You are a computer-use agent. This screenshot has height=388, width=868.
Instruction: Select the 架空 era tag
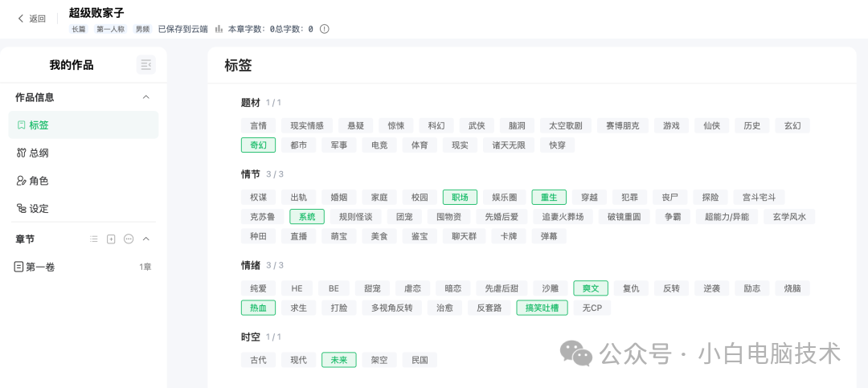click(x=379, y=360)
